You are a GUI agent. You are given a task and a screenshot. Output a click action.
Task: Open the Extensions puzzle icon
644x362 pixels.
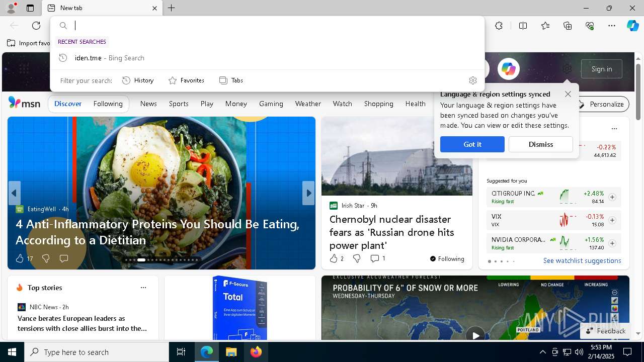click(499, 26)
